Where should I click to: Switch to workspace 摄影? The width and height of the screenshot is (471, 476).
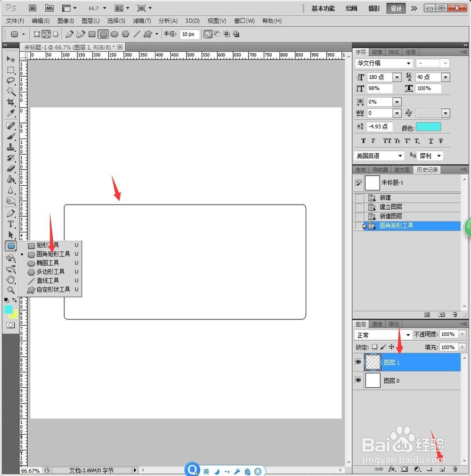click(374, 8)
